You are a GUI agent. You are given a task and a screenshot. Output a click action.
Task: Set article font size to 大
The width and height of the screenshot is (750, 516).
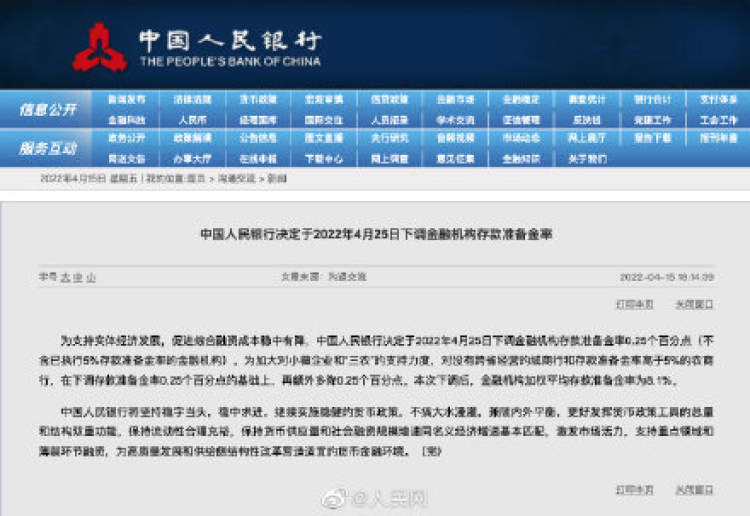(65, 277)
